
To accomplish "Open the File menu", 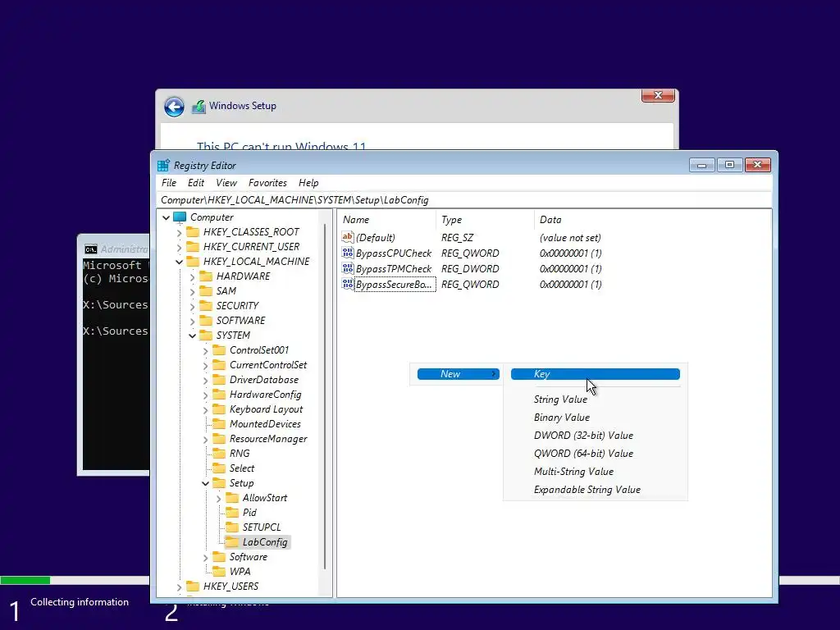I will tap(169, 183).
